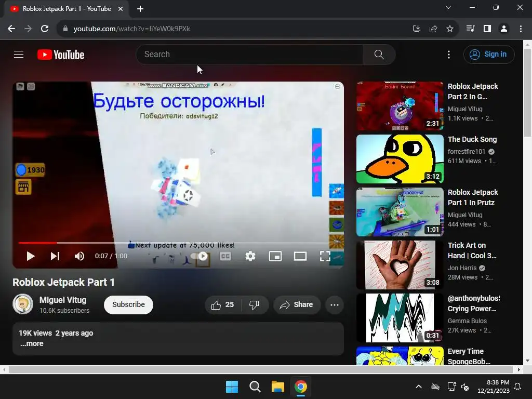Subscribe to Miguel Vitug

point(128,304)
